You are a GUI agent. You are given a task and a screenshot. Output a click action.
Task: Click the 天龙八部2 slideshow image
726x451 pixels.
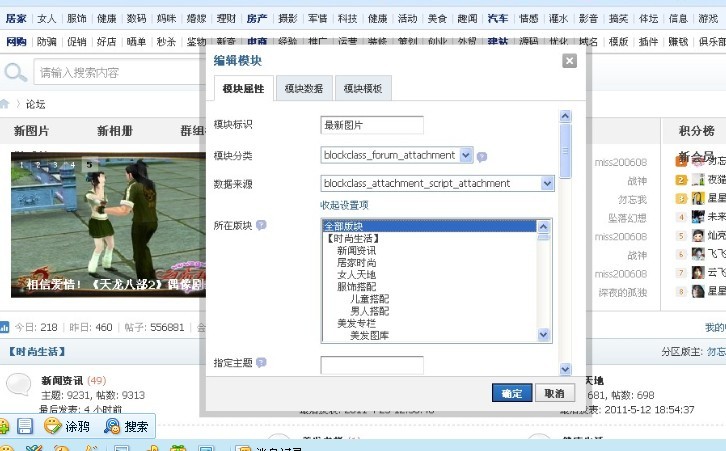[108, 225]
